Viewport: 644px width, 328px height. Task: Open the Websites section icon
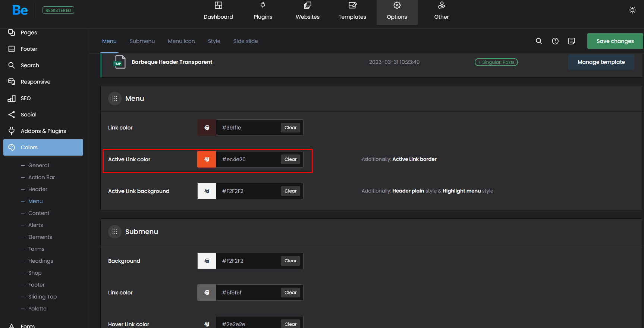pos(308,5)
